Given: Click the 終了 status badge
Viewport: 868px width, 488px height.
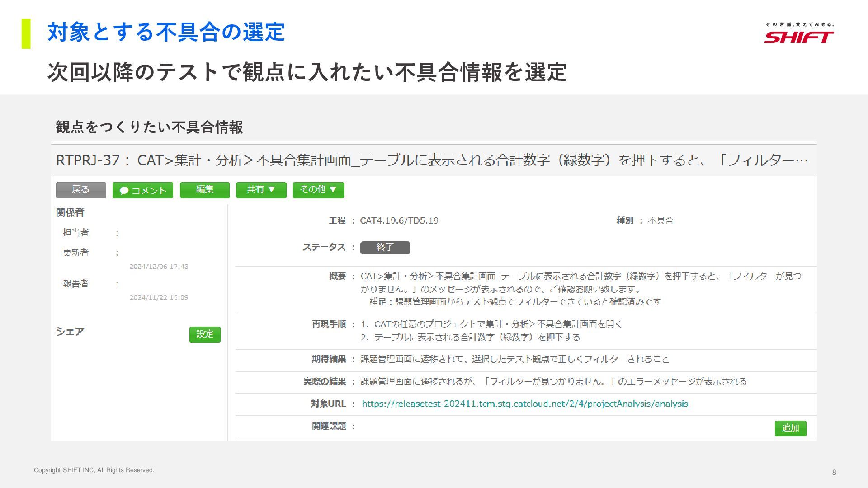Looking at the screenshot, I should click(x=385, y=247).
